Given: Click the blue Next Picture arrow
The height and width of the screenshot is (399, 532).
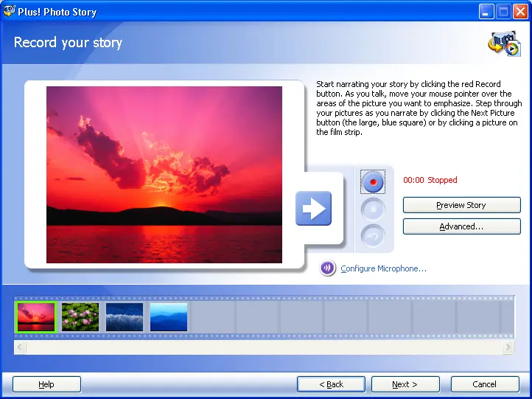Looking at the screenshot, I should coord(313,209).
